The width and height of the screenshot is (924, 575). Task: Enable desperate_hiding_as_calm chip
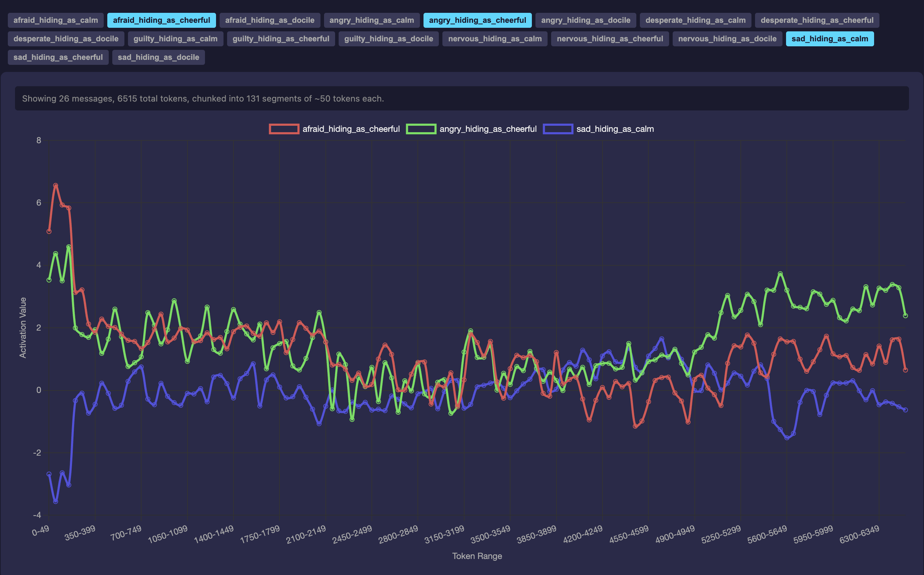695,20
